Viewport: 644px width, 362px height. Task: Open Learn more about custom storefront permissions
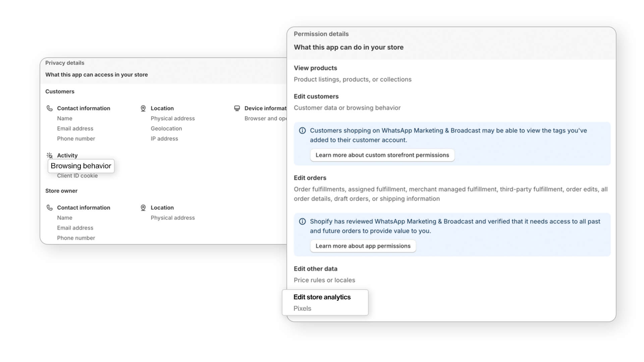tap(382, 155)
